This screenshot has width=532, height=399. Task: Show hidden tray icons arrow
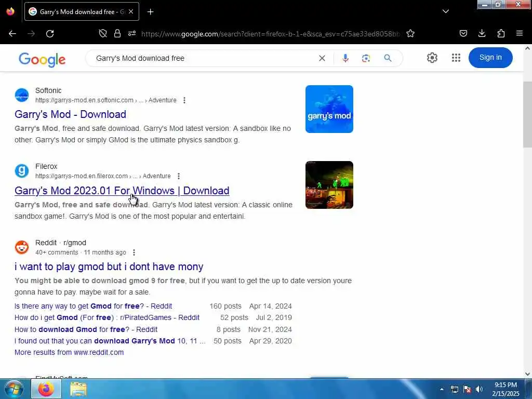442,389
